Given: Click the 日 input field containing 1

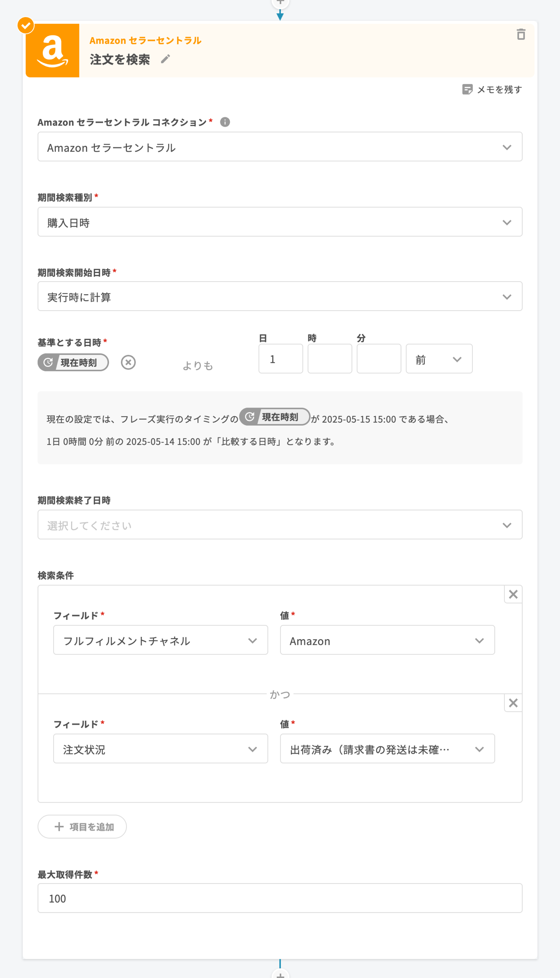Looking at the screenshot, I should [280, 359].
